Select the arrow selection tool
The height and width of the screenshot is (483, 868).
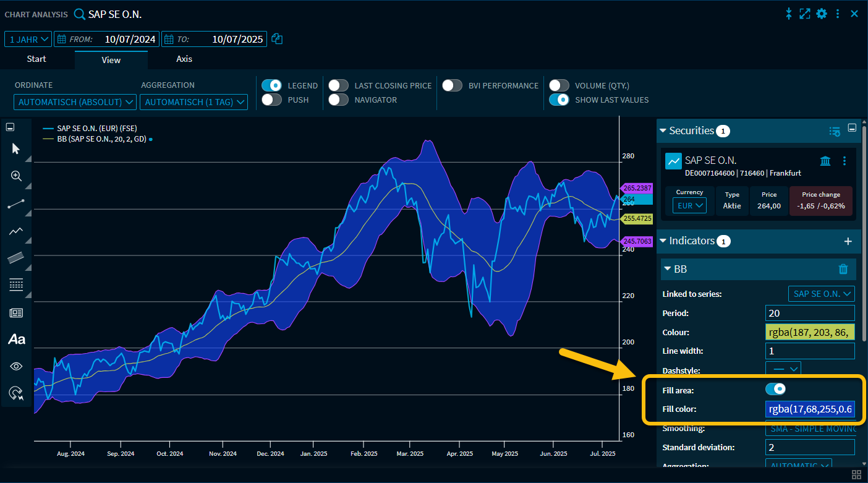pyautogui.click(x=17, y=148)
